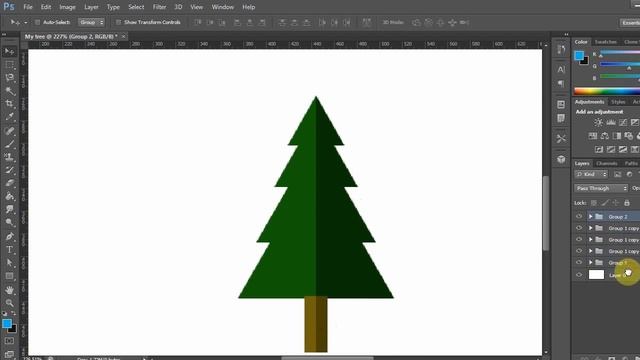
Task: Open the Layer menu
Action: (x=91, y=7)
